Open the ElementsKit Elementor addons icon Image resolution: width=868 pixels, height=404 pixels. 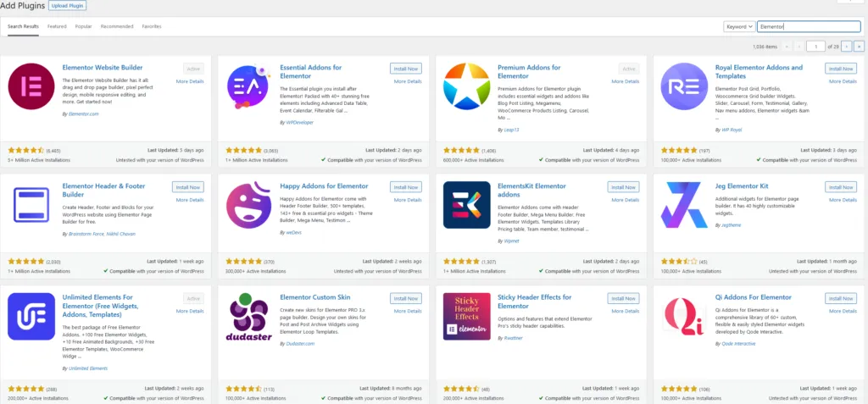(x=467, y=205)
